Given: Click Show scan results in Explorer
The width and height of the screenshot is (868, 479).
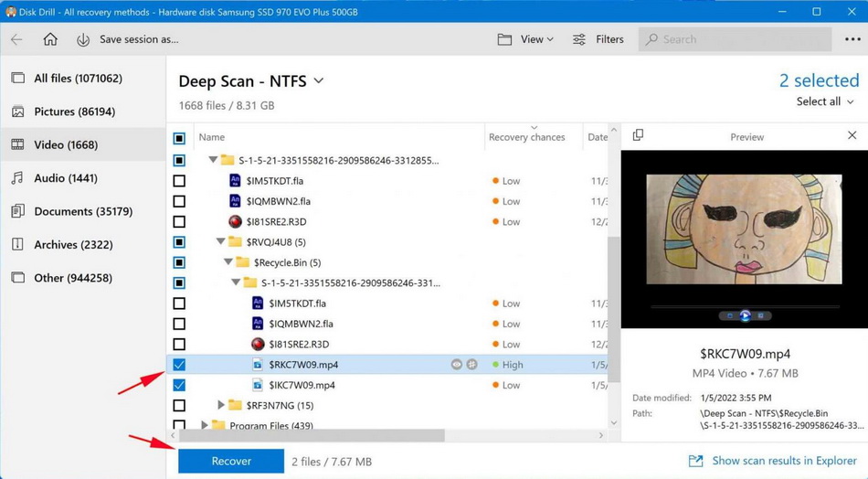Looking at the screenshot, I should pos(772,461).
